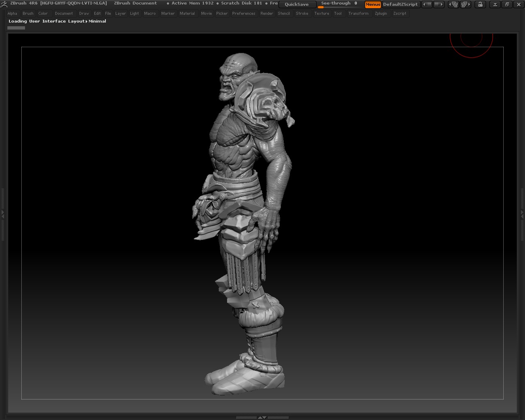Image resolution: width=525 pixels, height=420 pixels.
Task: Open the Preferences menu
Action: 244,14
